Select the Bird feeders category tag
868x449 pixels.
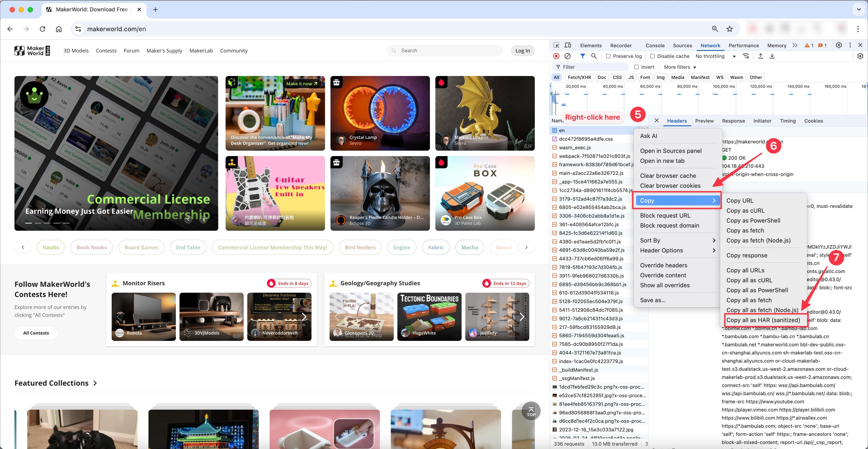(360, 247)
